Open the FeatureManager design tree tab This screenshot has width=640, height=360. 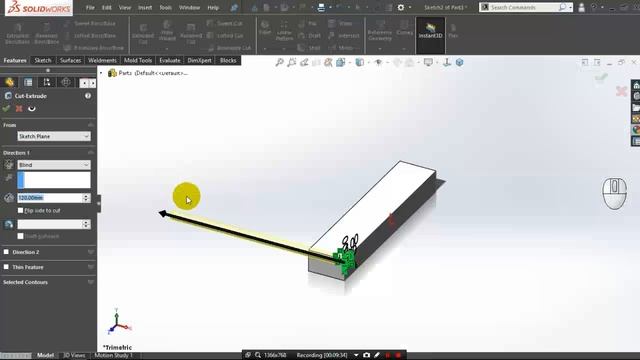[x=9, y=82]
